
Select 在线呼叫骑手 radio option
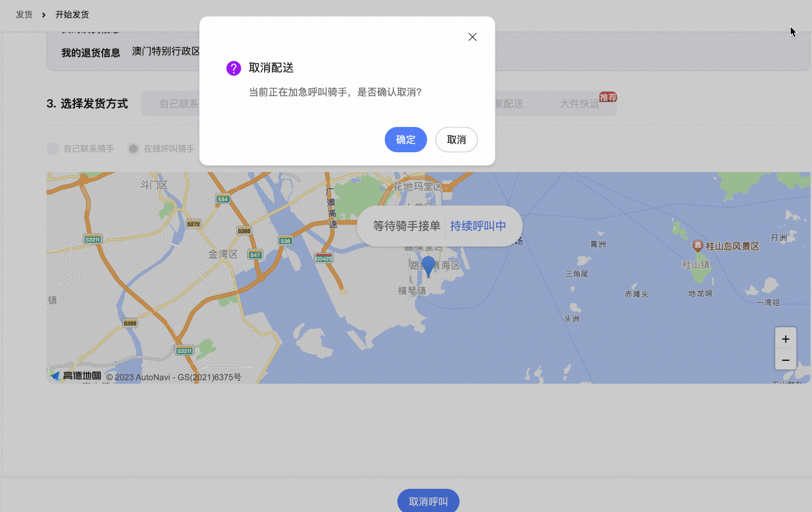133,149
